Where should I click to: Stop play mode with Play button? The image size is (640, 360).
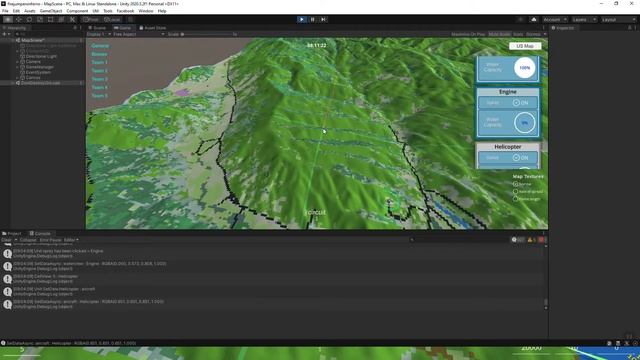tap(302, 19)
